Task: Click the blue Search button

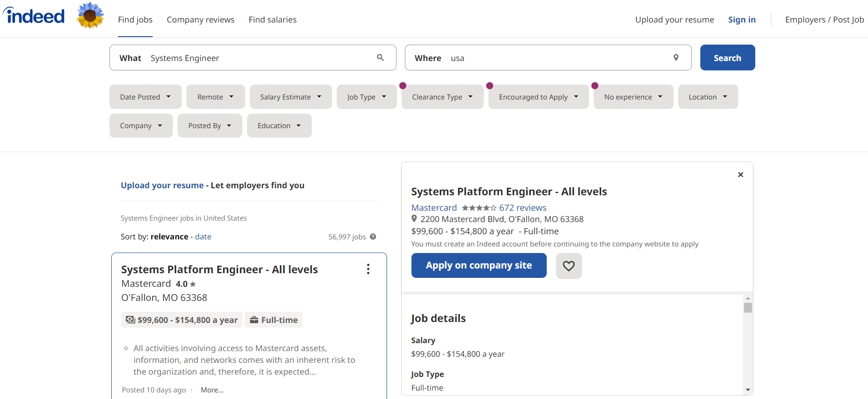Action: pyautogui.click(x=728, y=58)
